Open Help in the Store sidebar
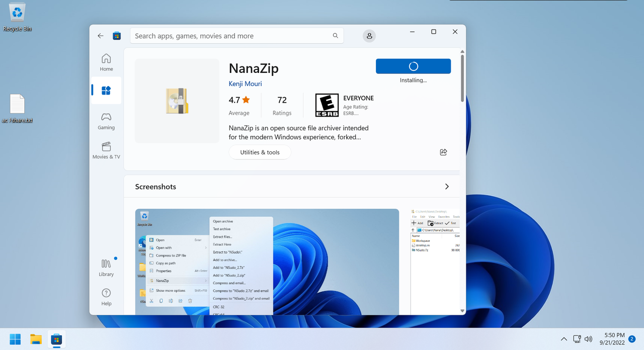Screen dimensions: 644x350 pos(106,297)
